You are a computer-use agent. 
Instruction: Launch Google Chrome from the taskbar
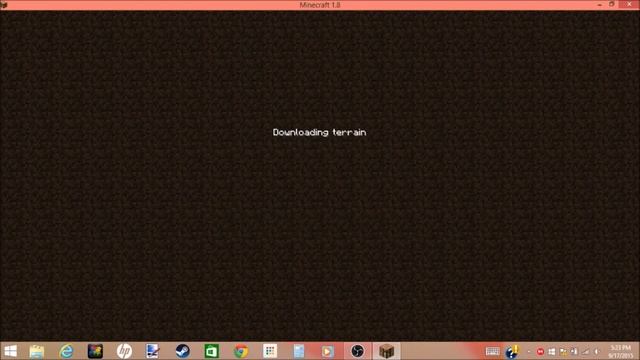[241, 351]
